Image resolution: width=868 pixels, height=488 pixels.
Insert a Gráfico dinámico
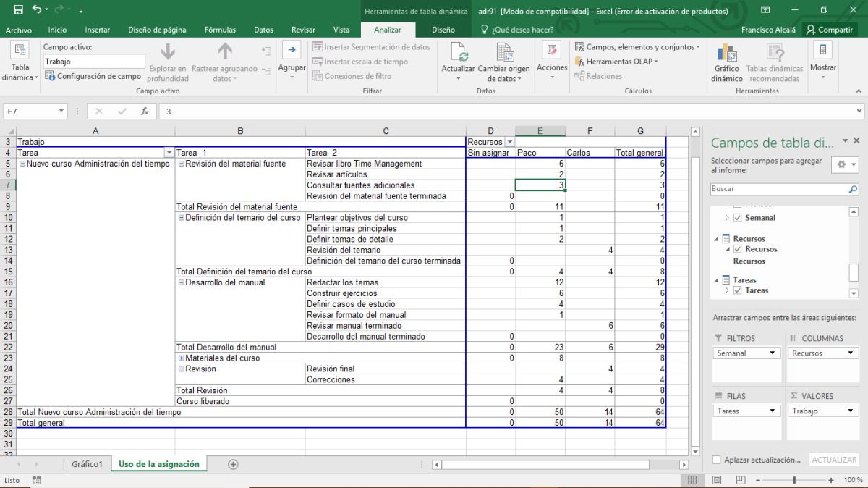[726, 62]
